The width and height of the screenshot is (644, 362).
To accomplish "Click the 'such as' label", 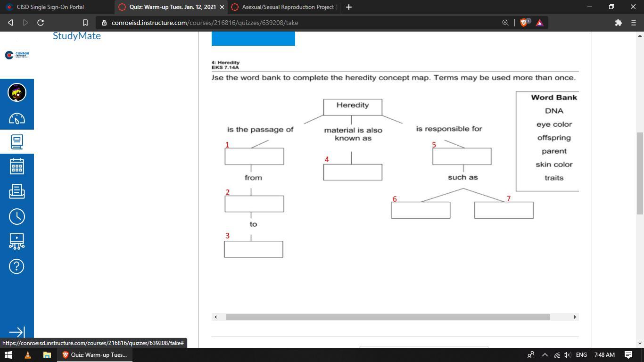I will (x=463, y=177).
